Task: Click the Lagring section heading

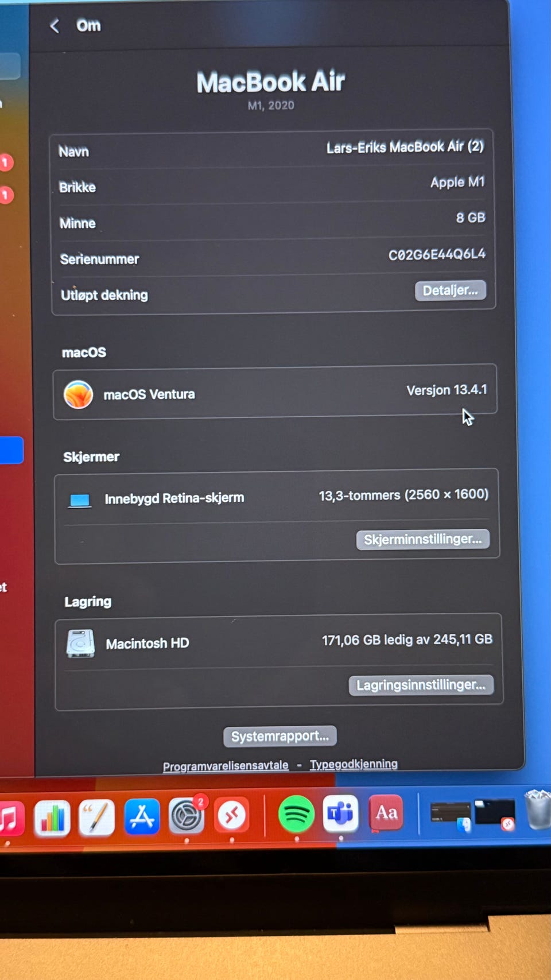Action: tap(88, 602)
